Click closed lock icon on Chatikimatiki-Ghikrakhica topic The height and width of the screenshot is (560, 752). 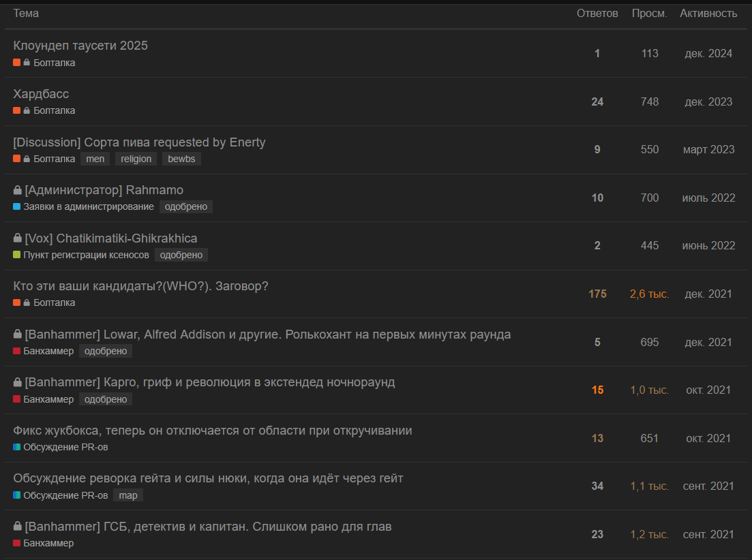(17, 238)
